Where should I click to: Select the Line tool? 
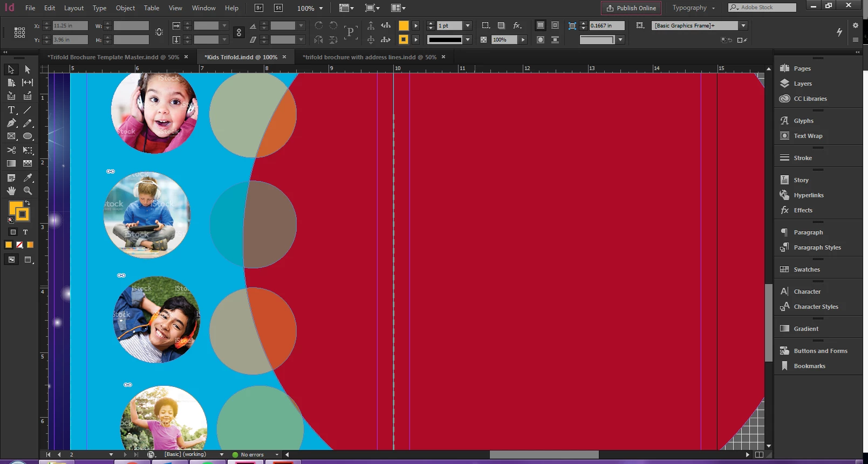[x=28, y=110]
